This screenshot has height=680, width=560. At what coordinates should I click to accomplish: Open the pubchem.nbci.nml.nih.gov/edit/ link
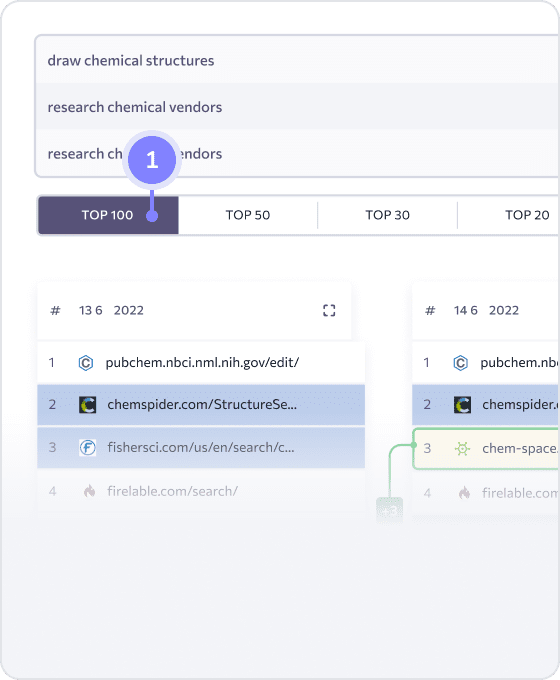[202, 363]
